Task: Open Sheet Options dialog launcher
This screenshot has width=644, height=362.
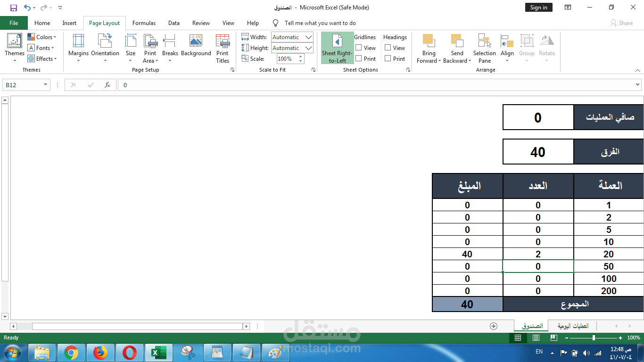Action: pyautogui.click(x=408, y=70)
